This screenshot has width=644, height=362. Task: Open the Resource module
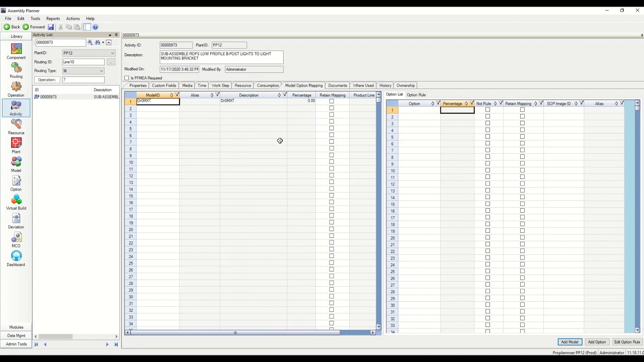(16, 126)
